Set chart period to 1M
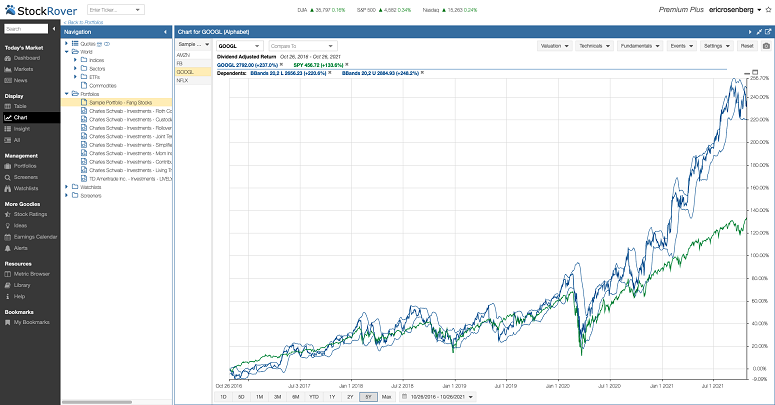Screen dimensions: 775x405 [x=259, y=397]
